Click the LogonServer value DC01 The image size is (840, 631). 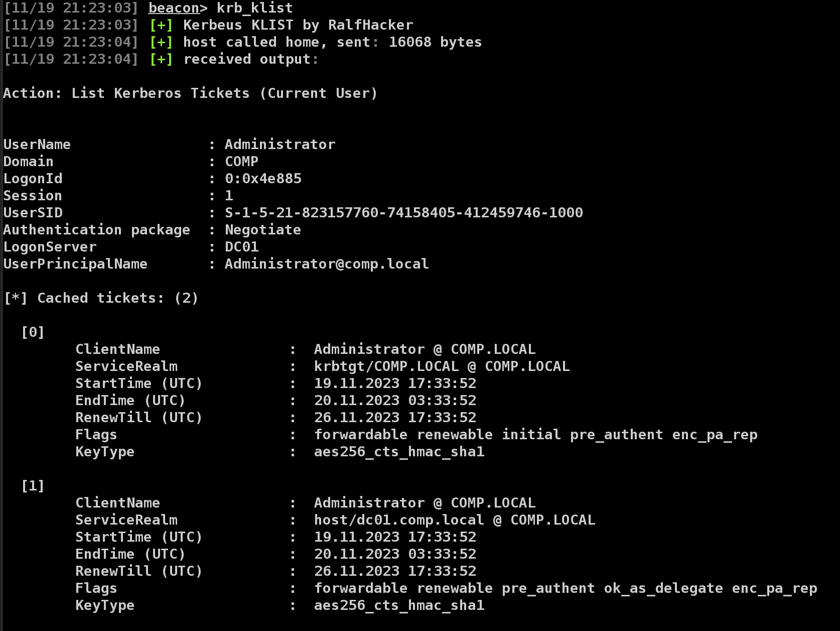point(242,247)
